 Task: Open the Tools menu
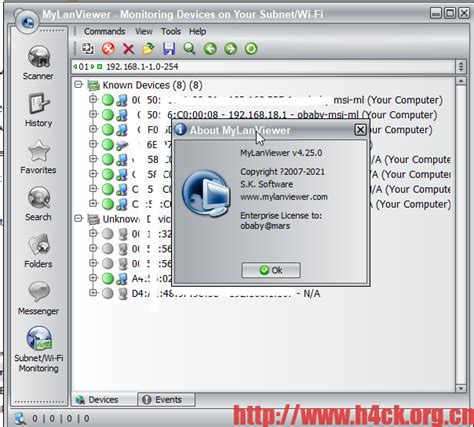coord(171,31)
